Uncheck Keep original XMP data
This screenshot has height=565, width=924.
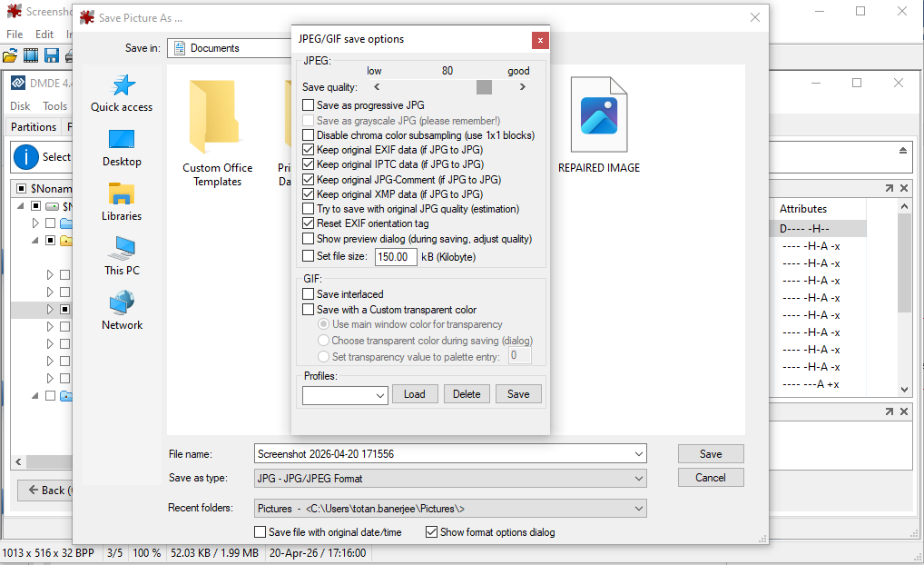pyautogui.click(x=309, y=194)
